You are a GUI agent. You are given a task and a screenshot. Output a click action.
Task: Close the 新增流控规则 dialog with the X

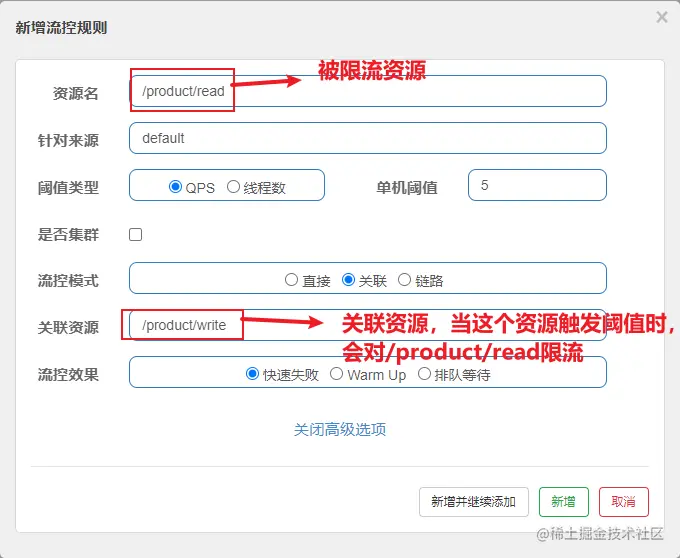(662, 17)
